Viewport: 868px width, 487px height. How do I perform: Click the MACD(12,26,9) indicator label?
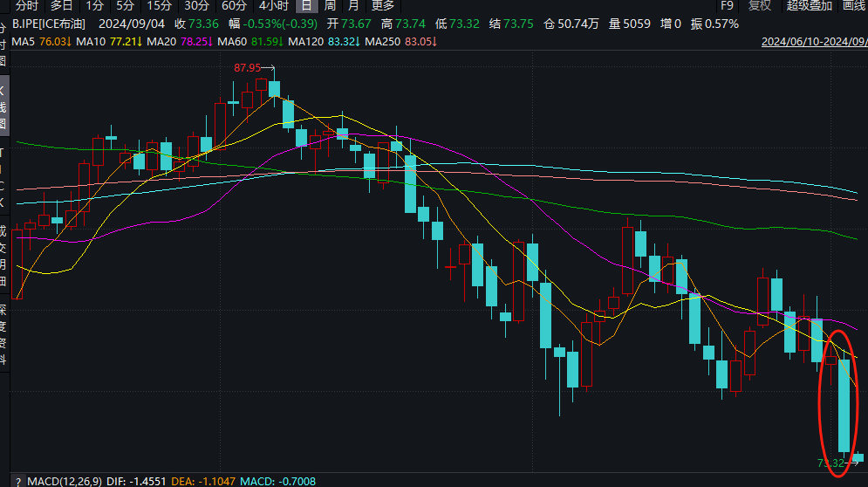pyautogui.click(x=65, y=481)
